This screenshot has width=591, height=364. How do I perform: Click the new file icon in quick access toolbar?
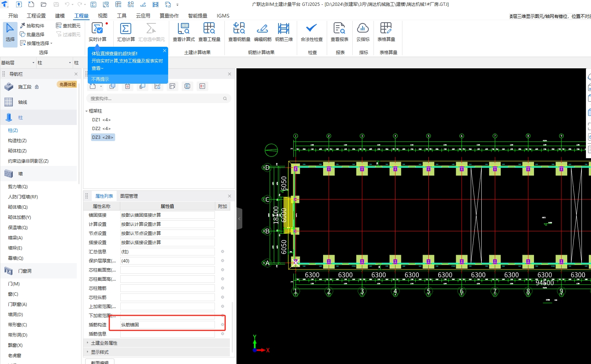31,4
